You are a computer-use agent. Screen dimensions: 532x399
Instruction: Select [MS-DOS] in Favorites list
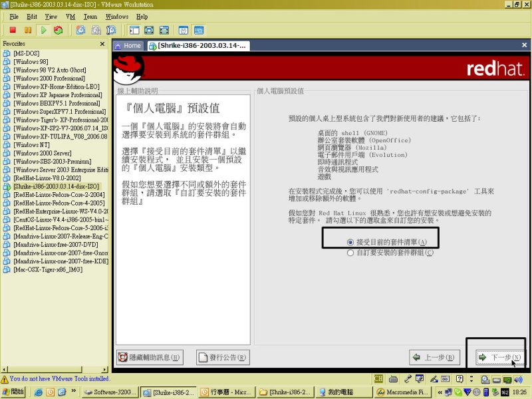(x=27, y=53)
